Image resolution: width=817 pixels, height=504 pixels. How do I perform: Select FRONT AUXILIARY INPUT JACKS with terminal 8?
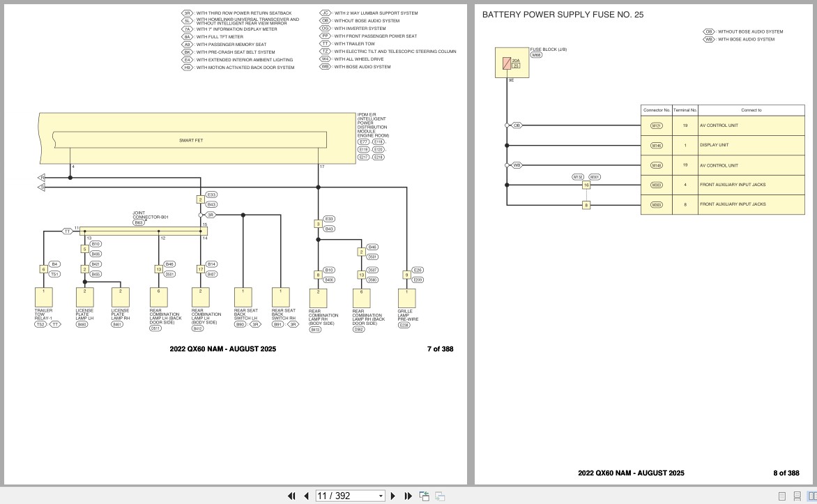pos(733,204)
